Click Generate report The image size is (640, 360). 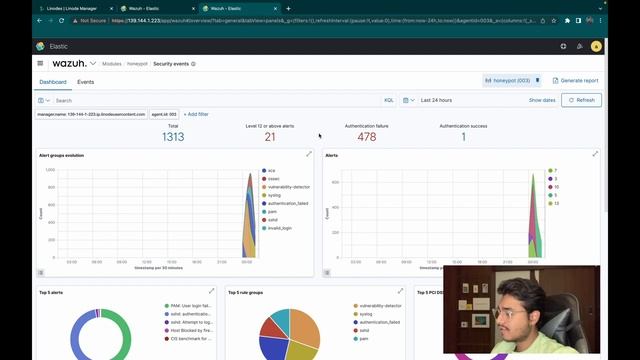click(576, 81)
